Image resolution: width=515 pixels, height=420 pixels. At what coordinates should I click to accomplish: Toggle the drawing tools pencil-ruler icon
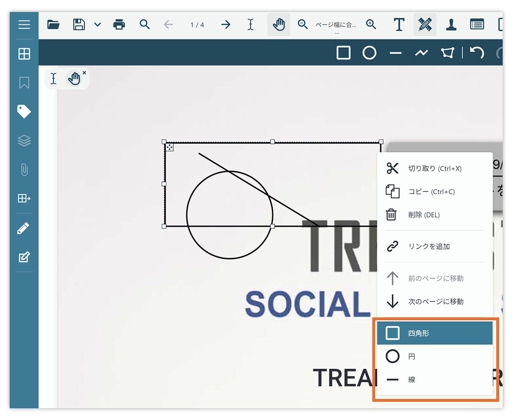point(425,24)
